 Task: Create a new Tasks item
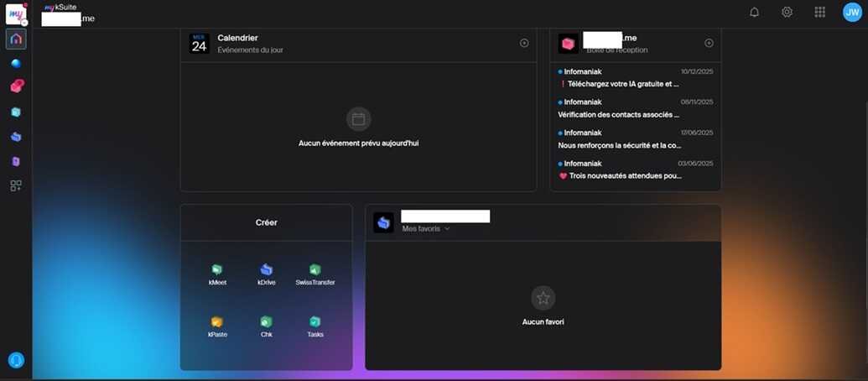pos(315,326)
